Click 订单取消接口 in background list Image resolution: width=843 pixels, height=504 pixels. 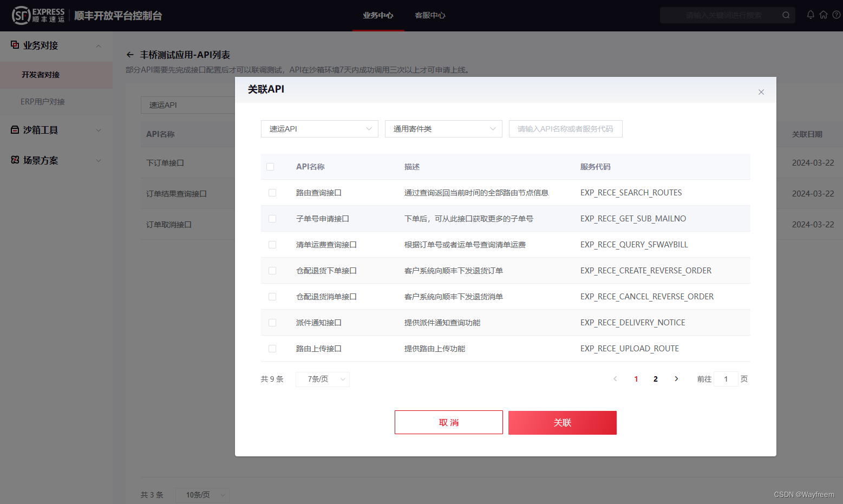[169, 225]
